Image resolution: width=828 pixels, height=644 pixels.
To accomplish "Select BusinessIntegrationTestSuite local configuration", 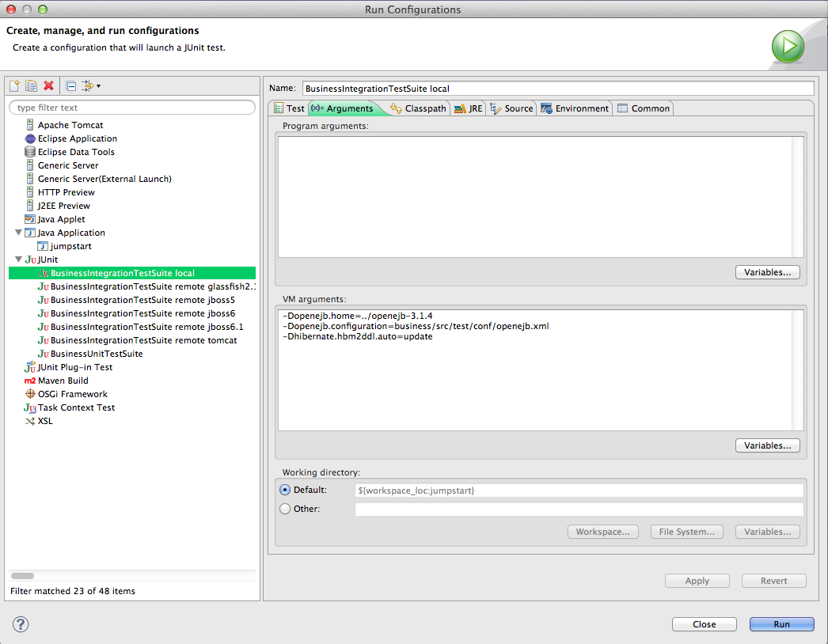I will [132, 273].
